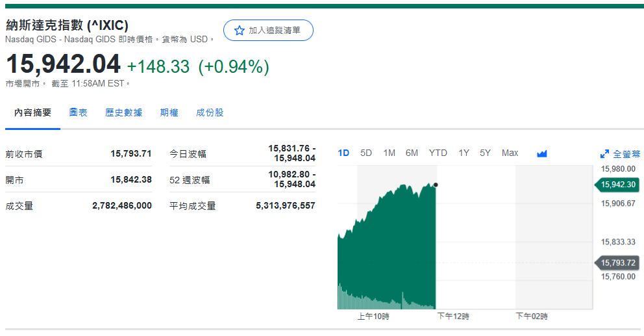Switch chart to 1Y range
644x336 pixels.
tap(464, 153)
